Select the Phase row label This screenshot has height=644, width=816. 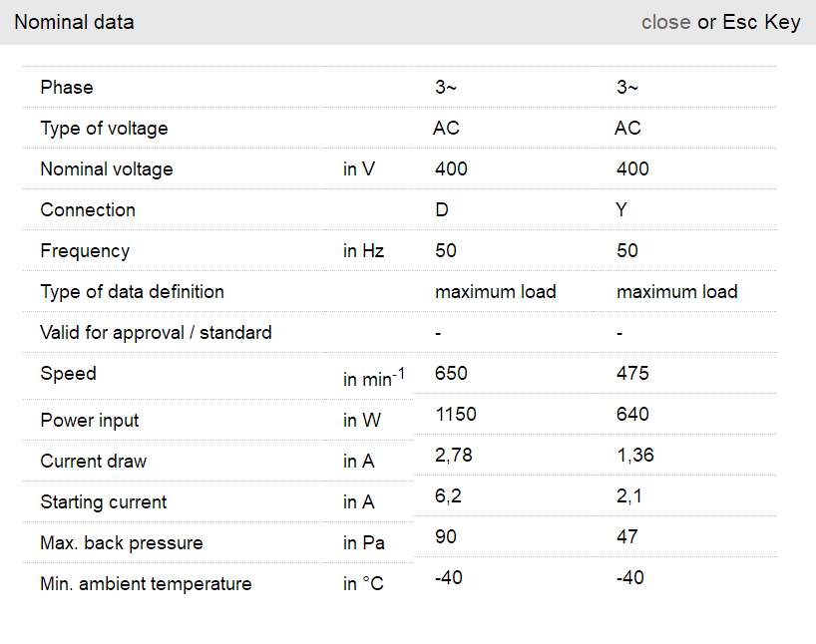coord(67,88)
